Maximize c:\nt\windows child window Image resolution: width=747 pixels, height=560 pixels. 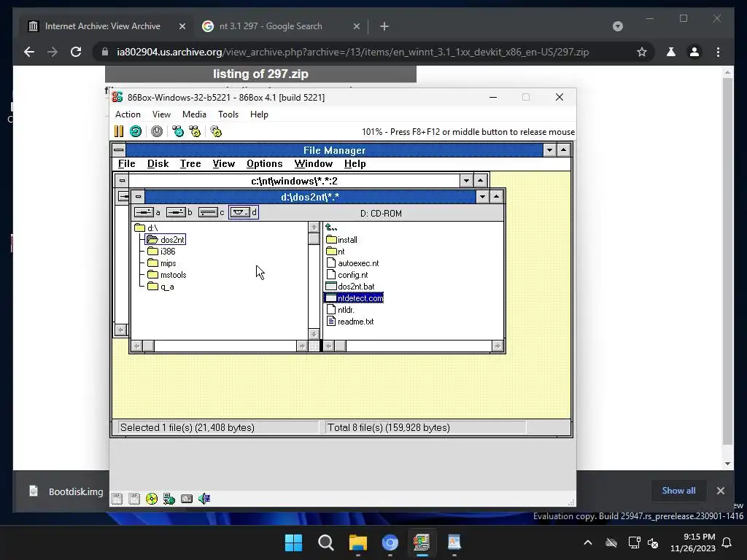coord(480,181)
